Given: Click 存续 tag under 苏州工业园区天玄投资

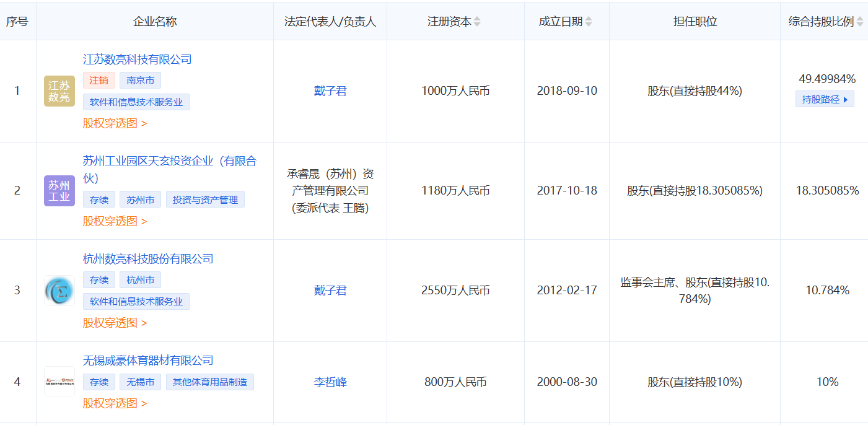Looking at the screenshot, I should click(x=99, y=199).
